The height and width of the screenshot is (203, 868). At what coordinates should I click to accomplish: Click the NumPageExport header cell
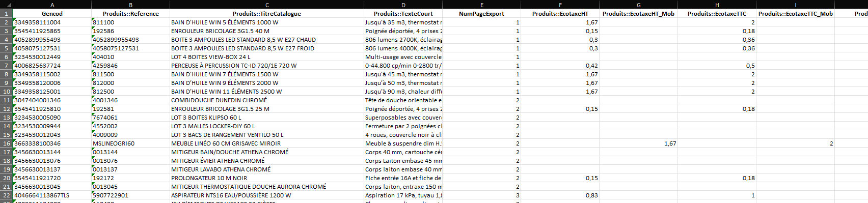tap(481, 14)
